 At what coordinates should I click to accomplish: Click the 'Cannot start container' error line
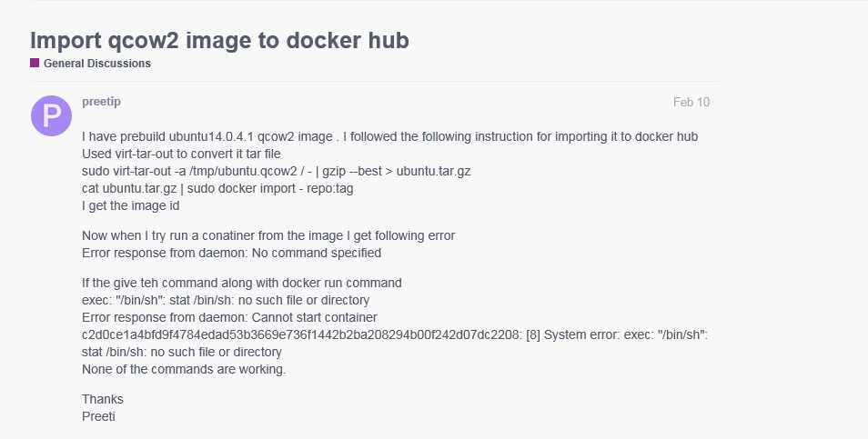(229, 317)
